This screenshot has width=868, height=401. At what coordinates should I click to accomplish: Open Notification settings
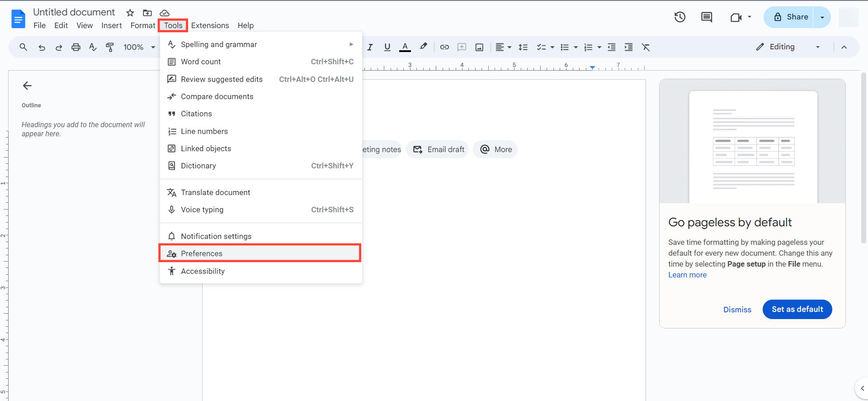click(261, 236)
